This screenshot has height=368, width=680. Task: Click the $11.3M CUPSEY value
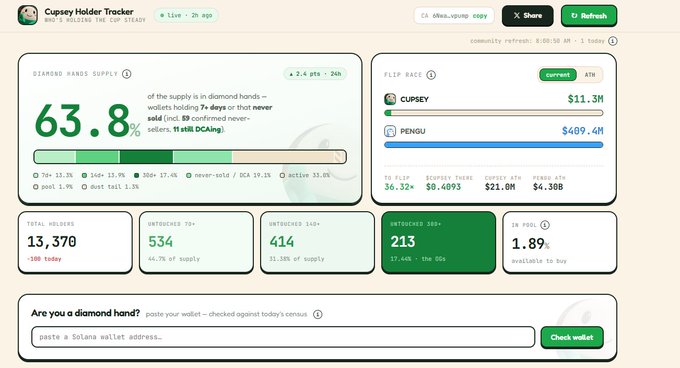(x=585, y=99)
